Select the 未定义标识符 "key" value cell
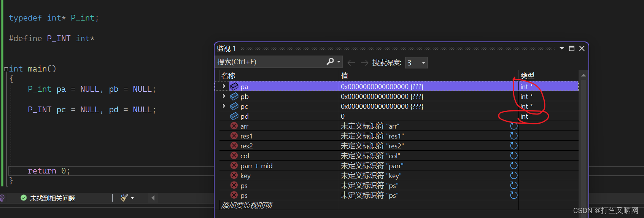This screenshot has width=644, height=218. (x=371, y=176)
